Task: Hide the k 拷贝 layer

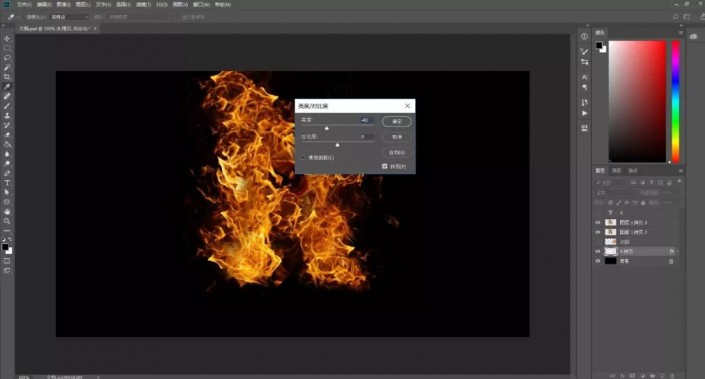Action: click(598, 251)
